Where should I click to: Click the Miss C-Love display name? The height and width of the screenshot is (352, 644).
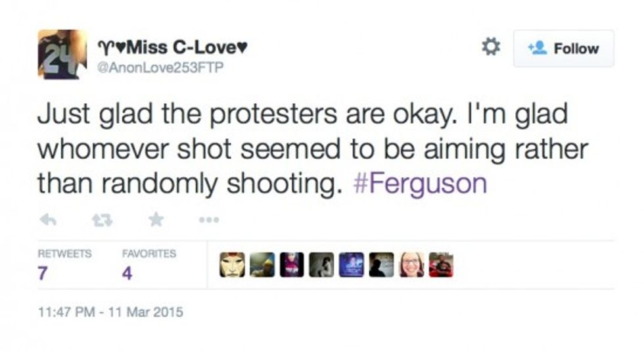click(x=174, y=47)
